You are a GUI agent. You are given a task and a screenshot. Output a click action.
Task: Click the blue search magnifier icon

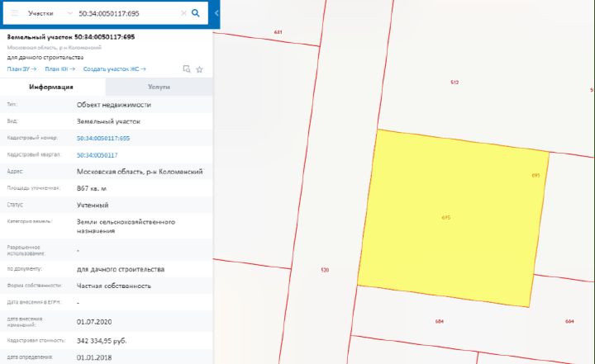point(196,14)
